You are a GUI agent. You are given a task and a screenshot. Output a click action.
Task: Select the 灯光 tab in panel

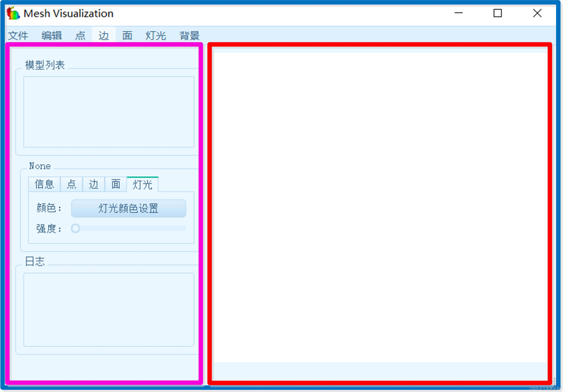tap(142, 184)
